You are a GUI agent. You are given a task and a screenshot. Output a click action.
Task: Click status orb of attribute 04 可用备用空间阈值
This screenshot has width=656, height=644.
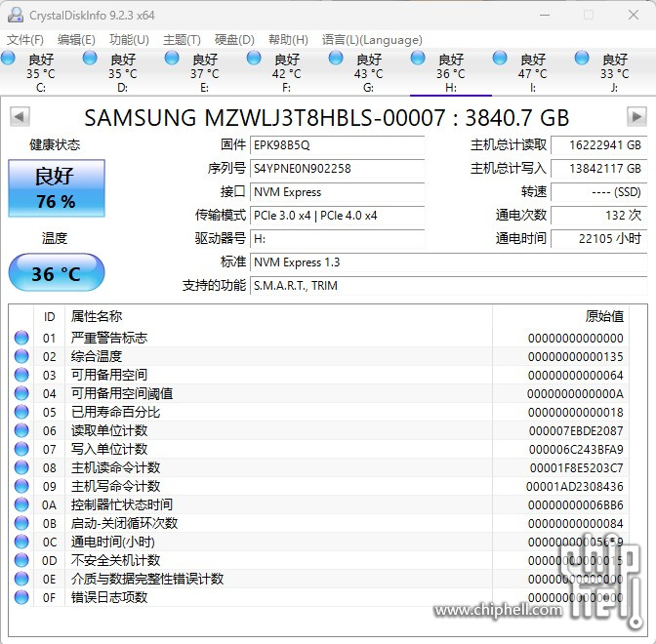(21, 393)
